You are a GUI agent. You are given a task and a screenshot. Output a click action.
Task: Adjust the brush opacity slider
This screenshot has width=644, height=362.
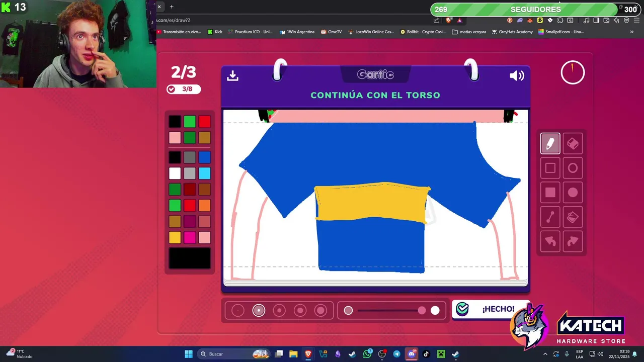point(391,311)
